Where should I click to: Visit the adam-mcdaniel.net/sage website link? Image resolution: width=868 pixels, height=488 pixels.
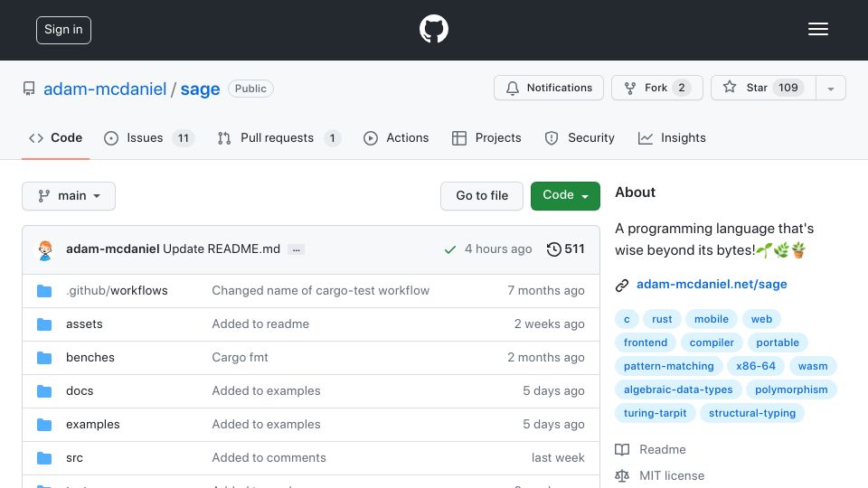(x=712, y=285)
